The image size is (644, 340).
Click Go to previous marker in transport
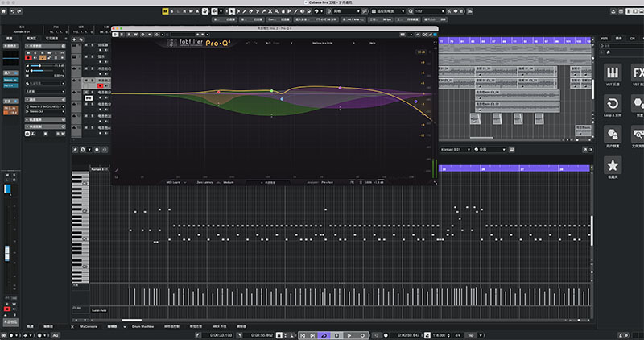303,335
